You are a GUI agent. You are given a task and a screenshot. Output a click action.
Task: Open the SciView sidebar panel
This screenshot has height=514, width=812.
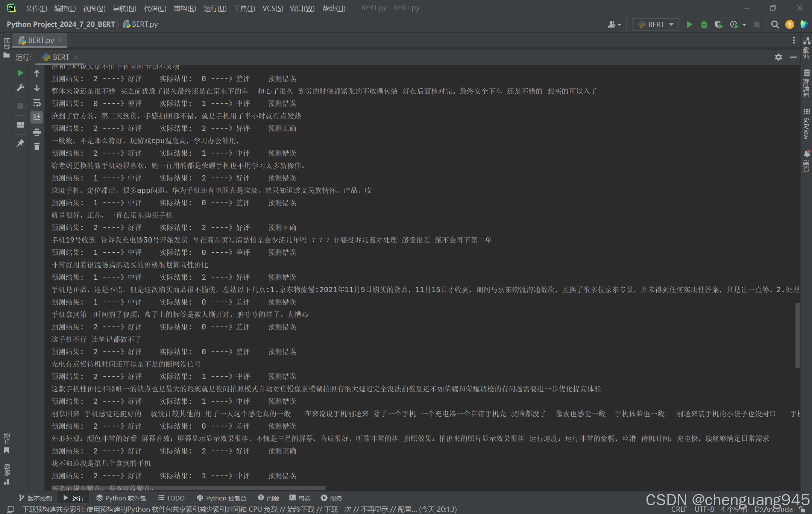coord(806,124)
